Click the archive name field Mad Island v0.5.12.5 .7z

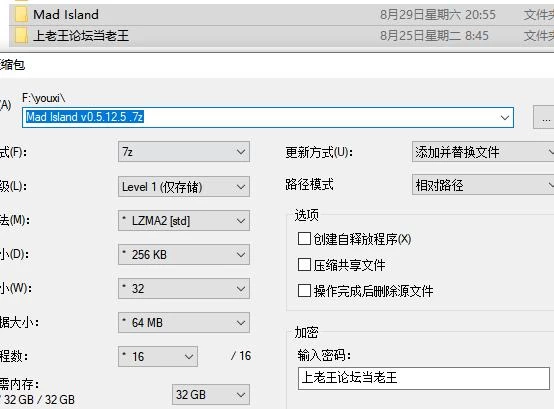[x=268, y=117]
